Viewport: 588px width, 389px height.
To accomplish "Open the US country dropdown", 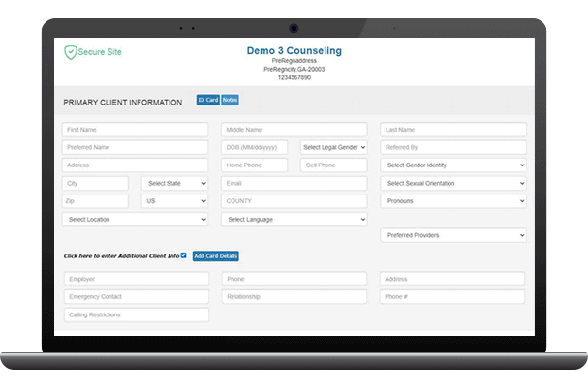I will tap(174, 201).
